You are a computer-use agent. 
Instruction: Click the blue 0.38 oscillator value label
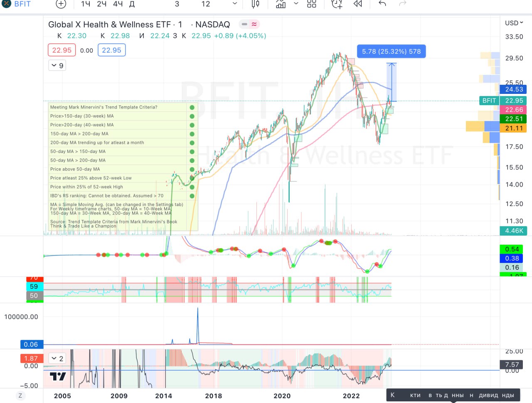coord(511,258)
